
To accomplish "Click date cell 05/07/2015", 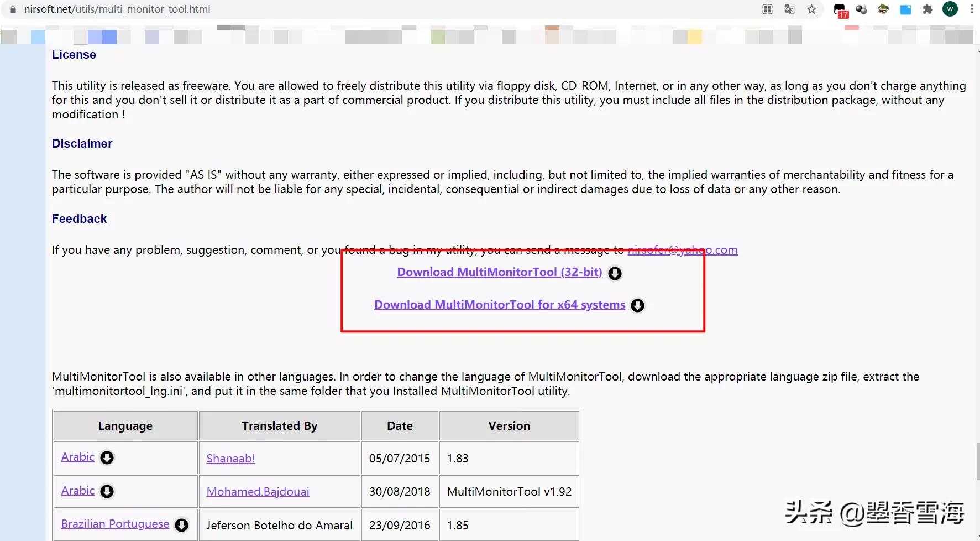I will tap(400, 458).
